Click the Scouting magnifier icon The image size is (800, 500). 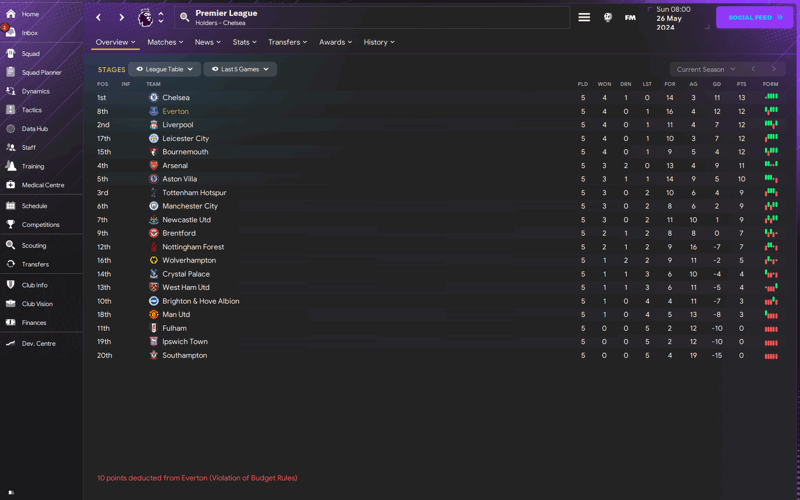click(11, 245)
